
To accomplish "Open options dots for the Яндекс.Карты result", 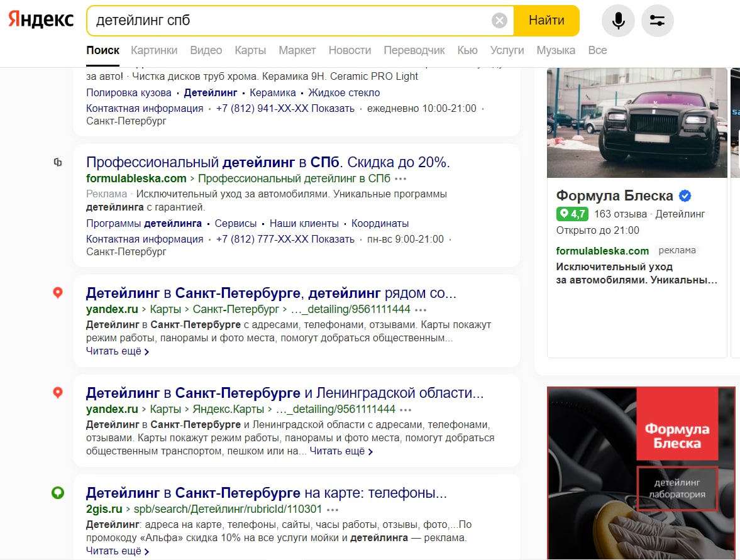I will [x=406, y=410].
